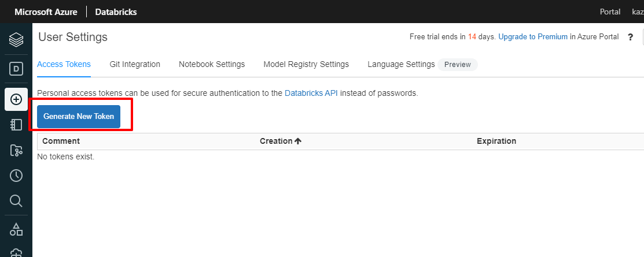
Task: Open the Model Registry Settings tab
Action: 306,64
